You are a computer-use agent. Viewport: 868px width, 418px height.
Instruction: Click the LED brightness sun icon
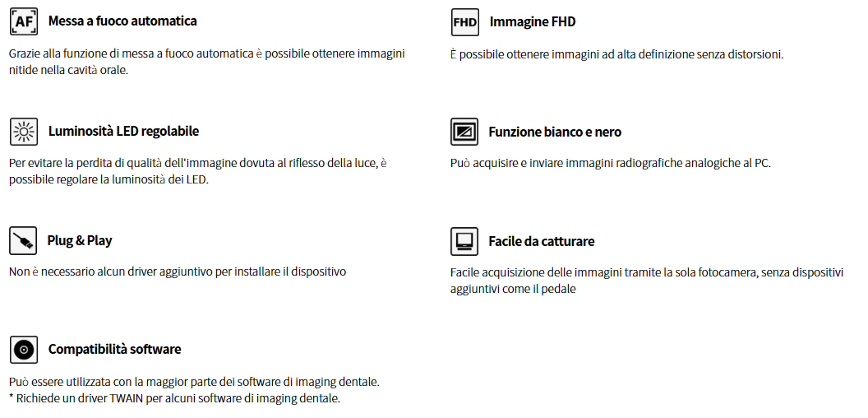(23, 132)
